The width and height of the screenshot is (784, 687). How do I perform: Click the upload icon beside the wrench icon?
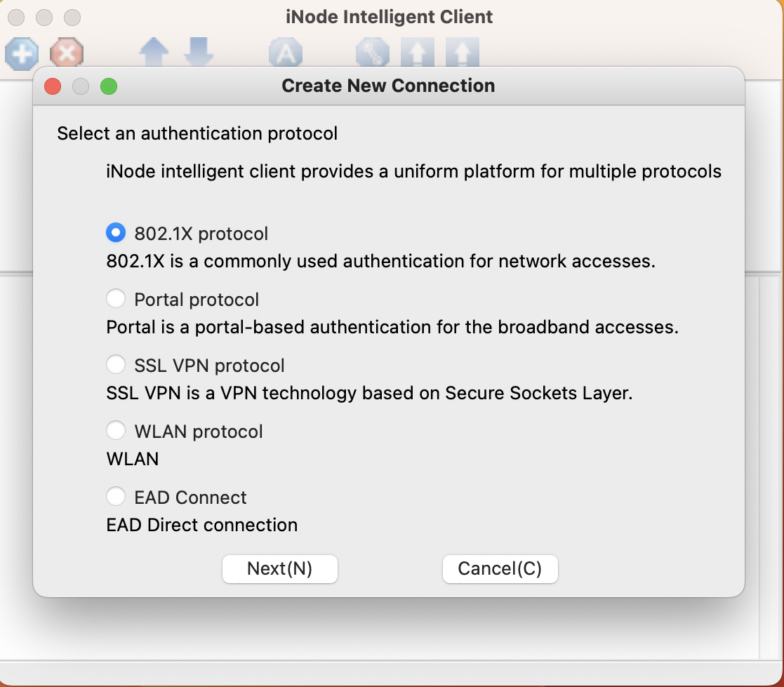tap(418, 52)
